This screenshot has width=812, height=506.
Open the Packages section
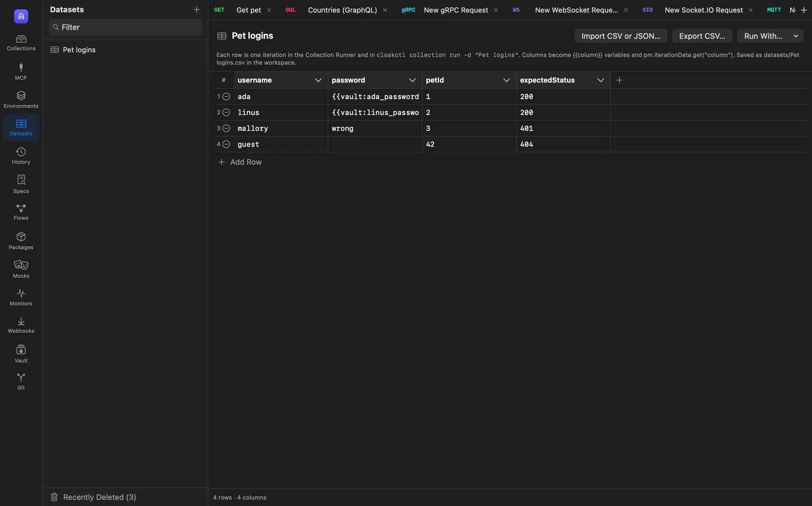[21, 241]
